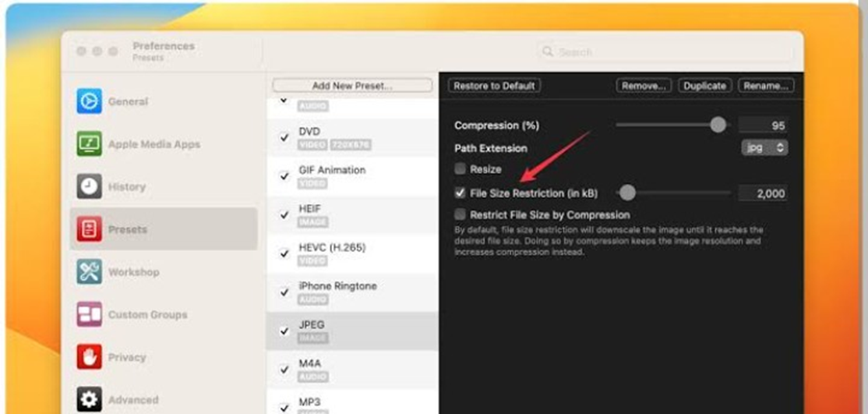
Task: Toggle the iPhone Ringtone preset checkbox
Action: point(284,292)
